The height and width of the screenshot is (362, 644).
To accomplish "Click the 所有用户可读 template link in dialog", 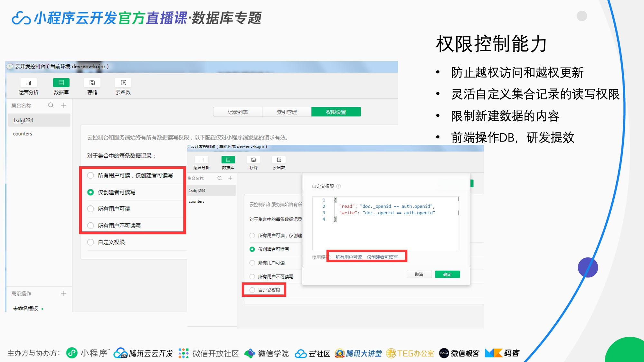I will [x=349, y=257].
